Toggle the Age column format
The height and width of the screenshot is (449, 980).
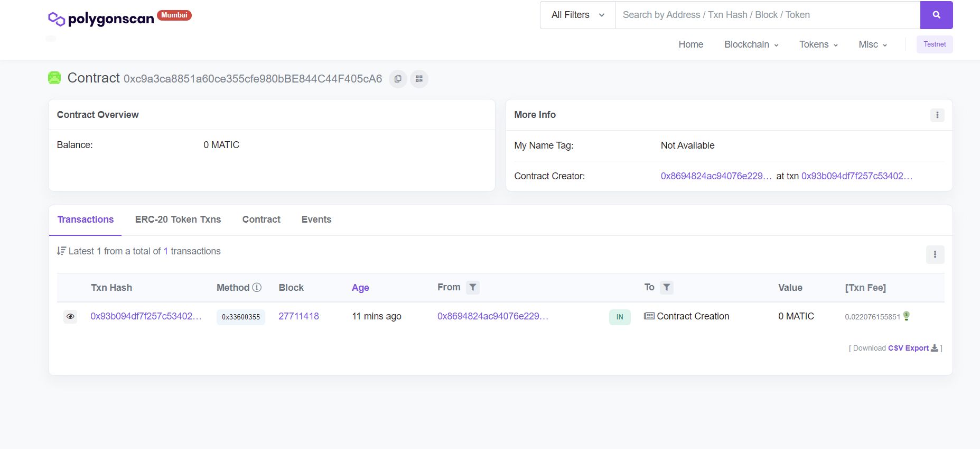click(360, 288)
